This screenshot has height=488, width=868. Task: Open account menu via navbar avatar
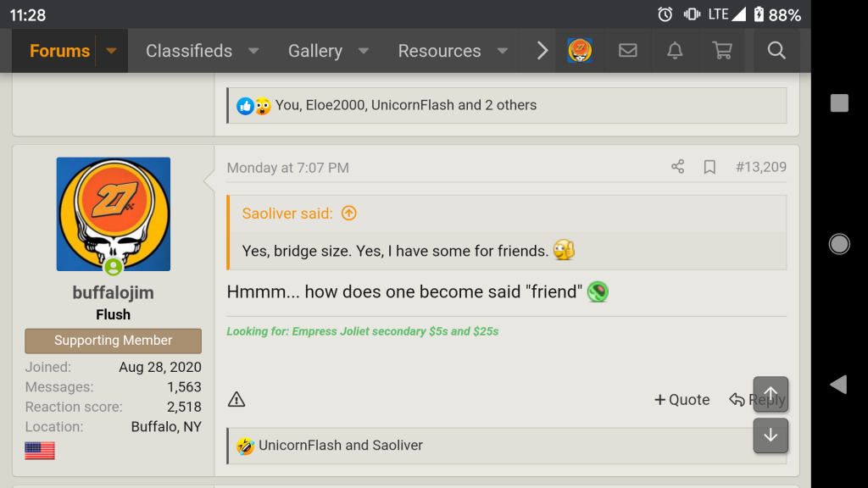580,50
